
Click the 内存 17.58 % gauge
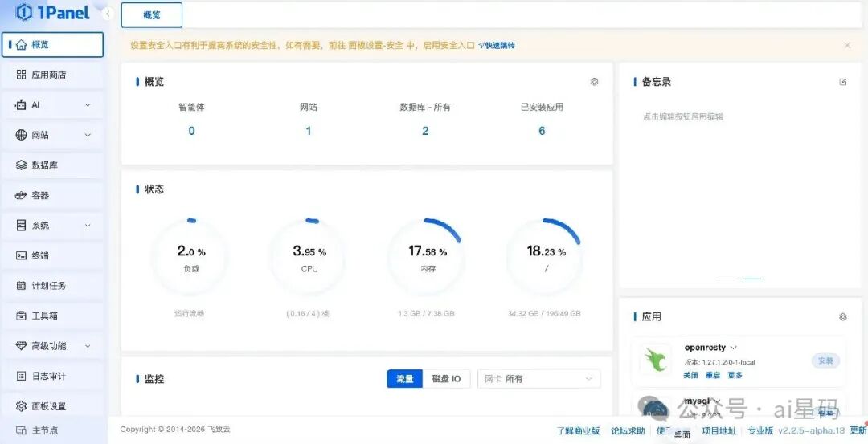tap(428, 257)
